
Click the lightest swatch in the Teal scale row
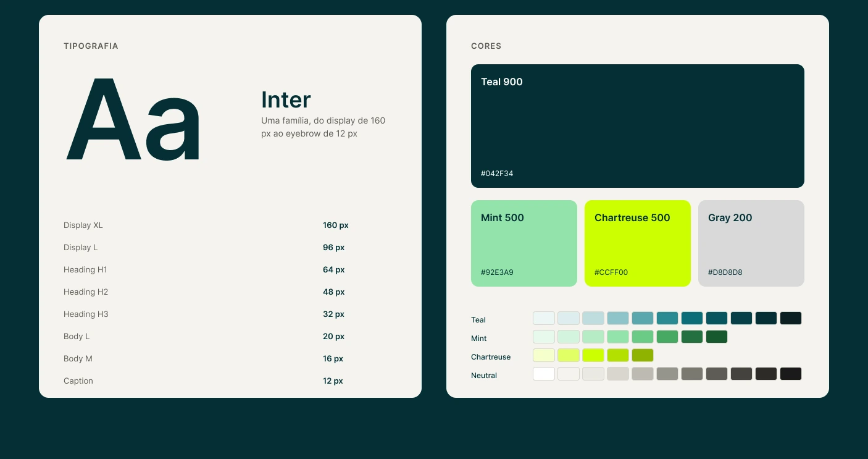pos(544,318)
